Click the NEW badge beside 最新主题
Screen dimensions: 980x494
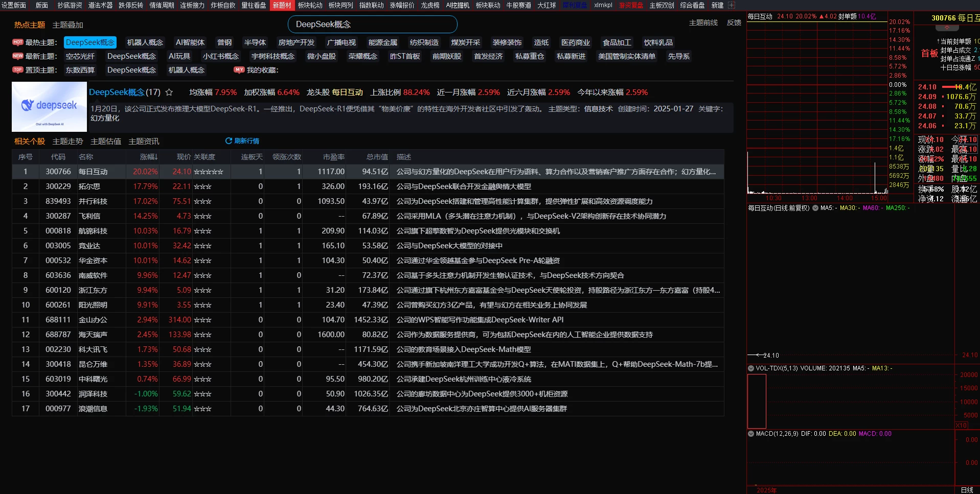pos(18,56)
